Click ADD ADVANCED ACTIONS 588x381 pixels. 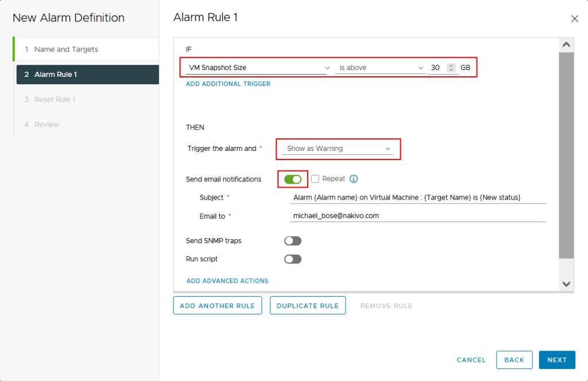point(227,281)
